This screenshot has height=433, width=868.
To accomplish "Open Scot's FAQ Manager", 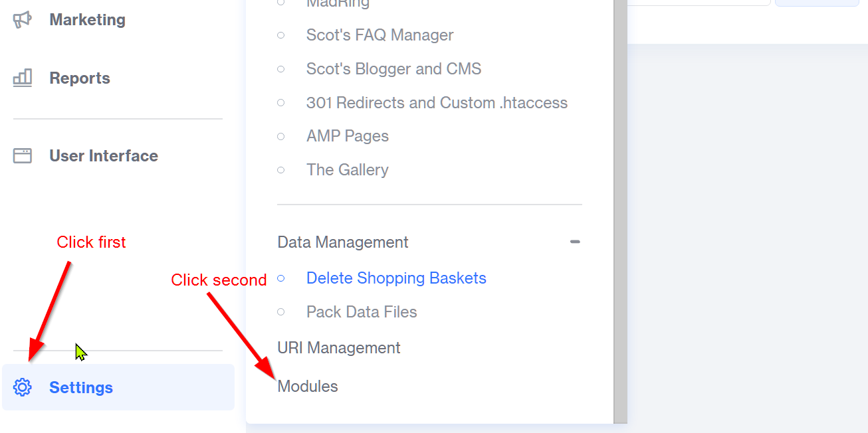I will point(380,35).
